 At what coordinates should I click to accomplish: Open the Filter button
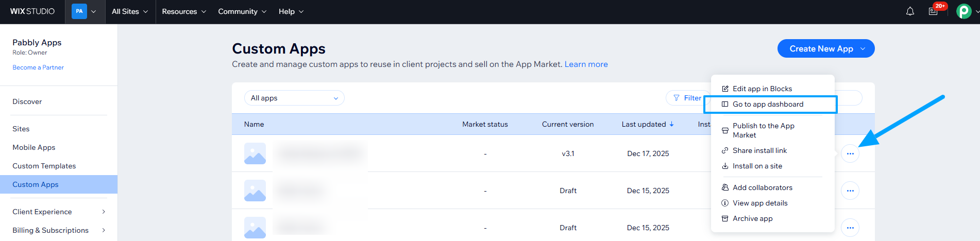[x=687, y=98]
